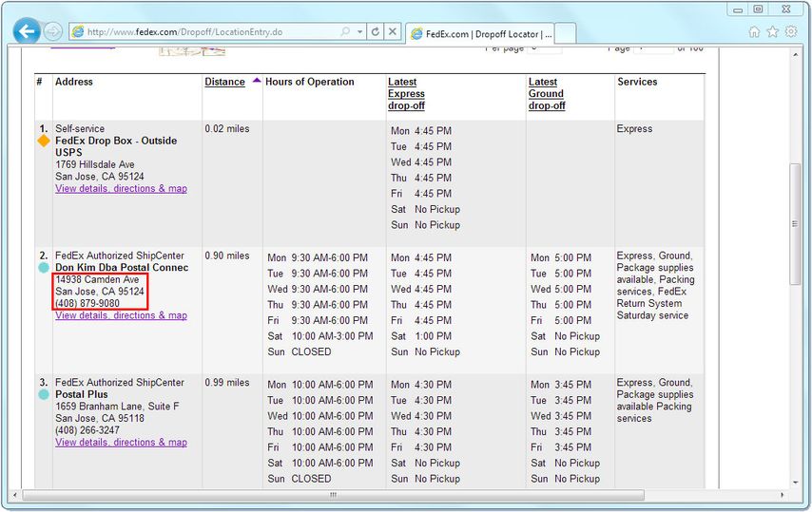The width and height of the screenshot is (812, 512).
Task: Sort by Distance column header
Action: pos(224,82)
